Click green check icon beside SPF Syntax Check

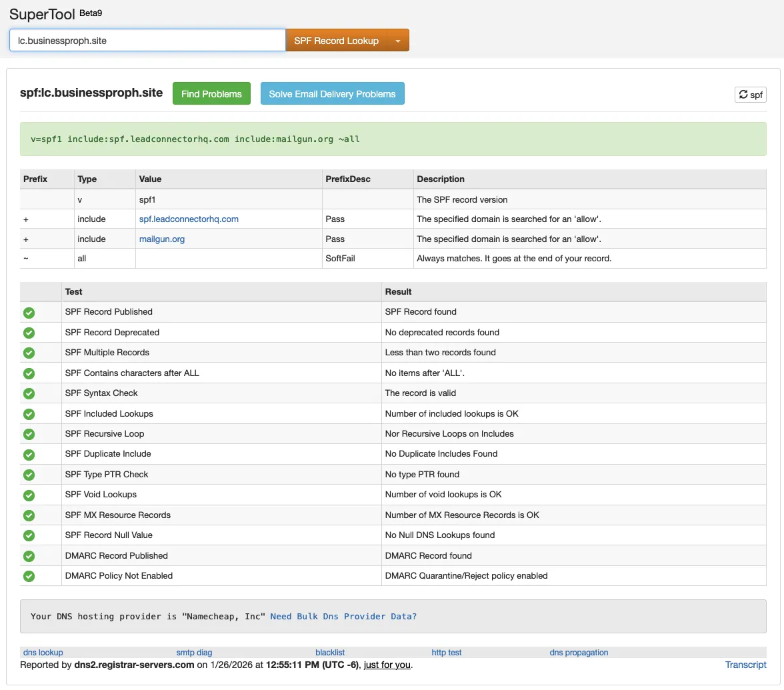click(29, 393)
